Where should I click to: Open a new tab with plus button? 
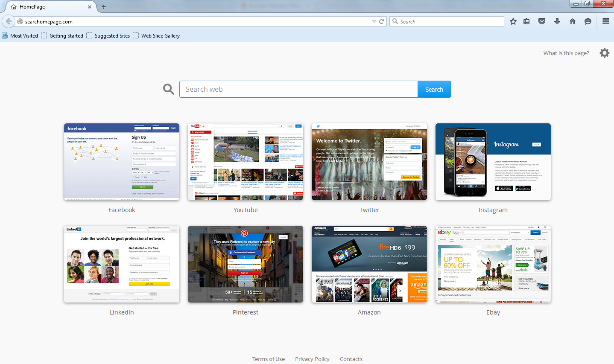(x=104, y=6)
